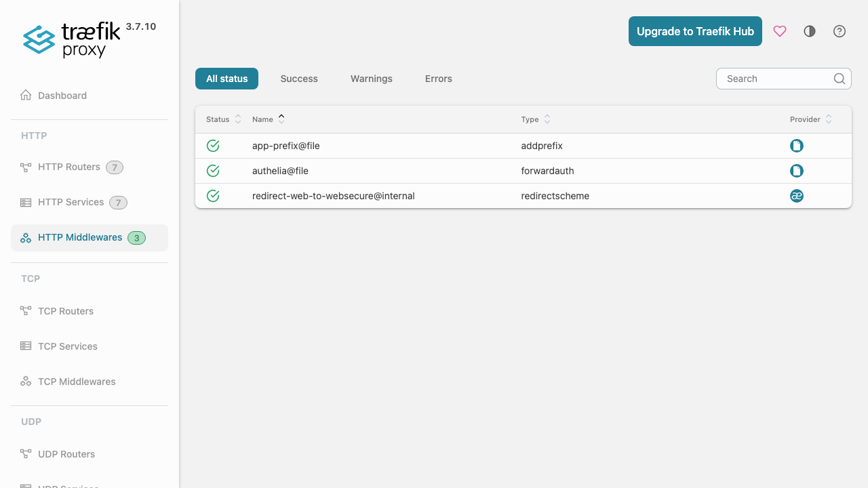Viewport: 868px width, 488px height.
Task: Click the UDP Routers sidebar icon
Action: [x=26, y=454]
